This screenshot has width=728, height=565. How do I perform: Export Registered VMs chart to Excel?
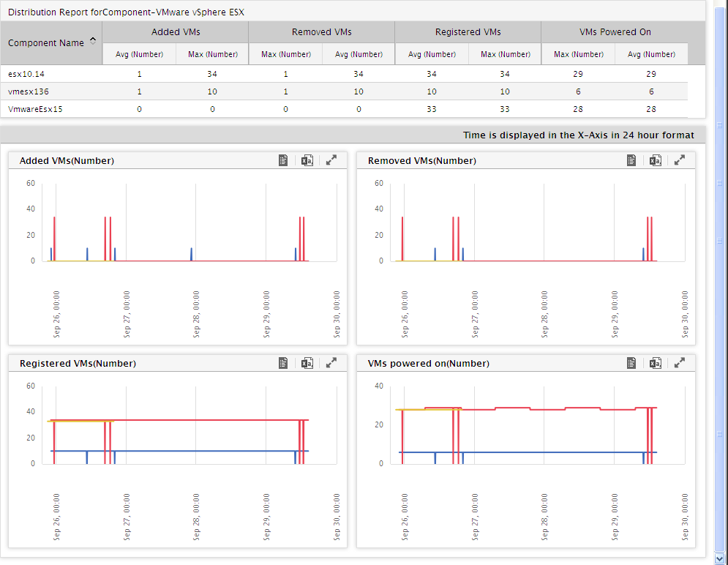click(x=307, y=363)
